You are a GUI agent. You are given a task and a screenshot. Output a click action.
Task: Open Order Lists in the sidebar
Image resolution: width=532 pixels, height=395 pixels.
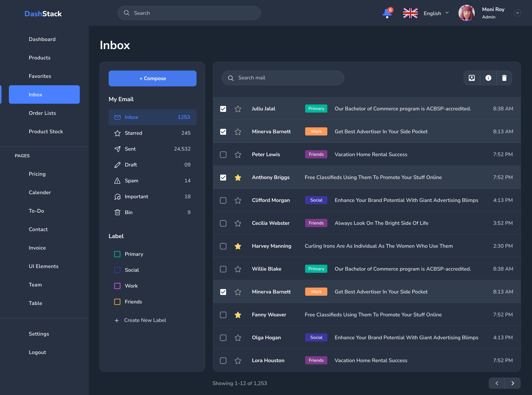(42, 113)
